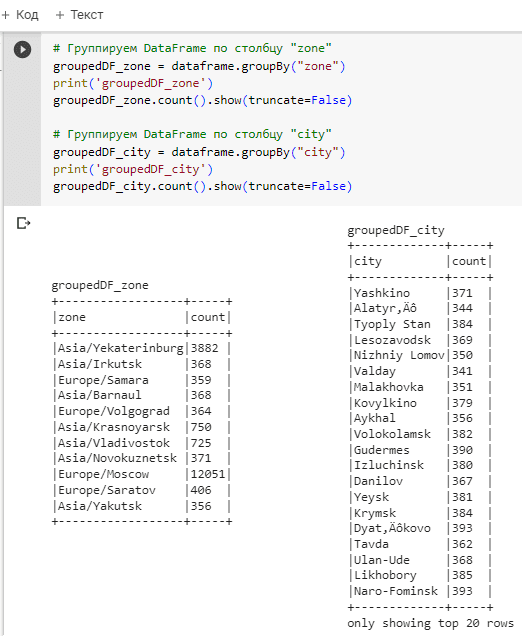The height and width of the screenshot is (636, 522).
Task: Click the groupedDF_city groupBy assignment line
Action: [x=199, y=152]
